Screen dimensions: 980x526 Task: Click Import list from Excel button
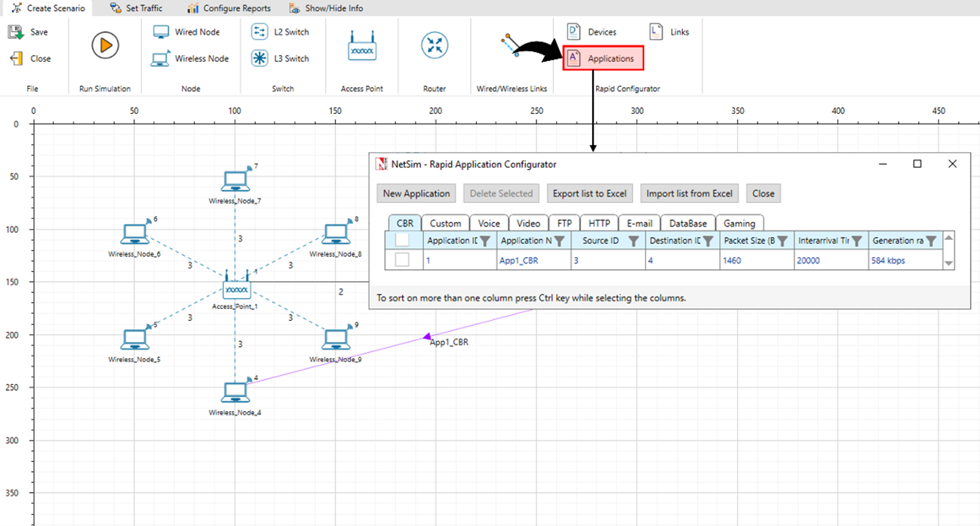(x=690, y=193)
